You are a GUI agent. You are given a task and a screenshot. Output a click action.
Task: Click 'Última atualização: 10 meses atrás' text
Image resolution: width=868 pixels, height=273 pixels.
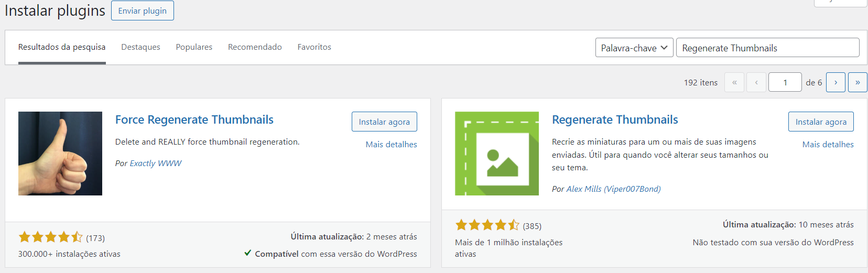[x=788, y=225]
